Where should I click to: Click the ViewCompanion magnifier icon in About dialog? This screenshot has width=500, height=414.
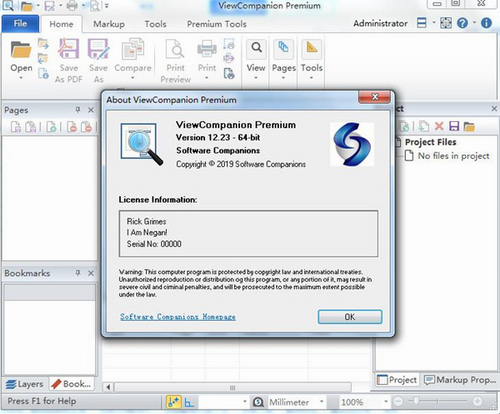point(142,144)
